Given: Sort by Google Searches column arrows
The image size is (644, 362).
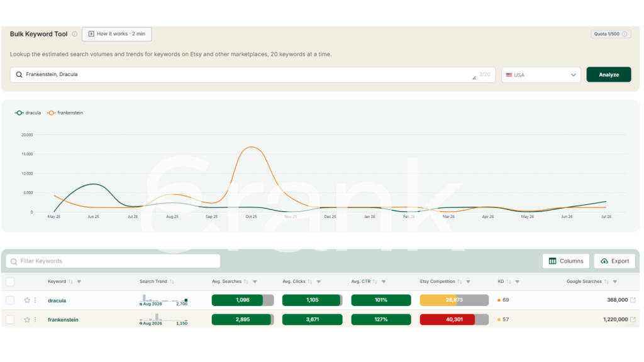Looking at the screenshot, I should click(x=606, y=282).
